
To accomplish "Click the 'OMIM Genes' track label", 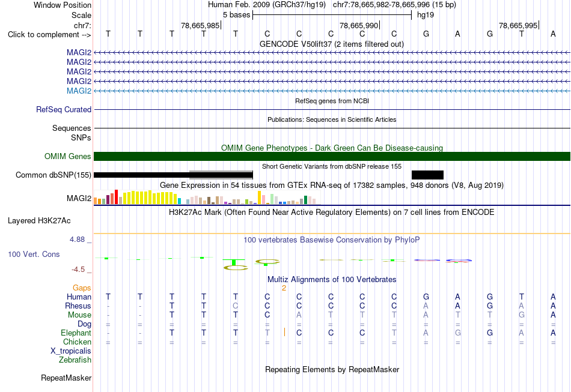I will [68, 156].
